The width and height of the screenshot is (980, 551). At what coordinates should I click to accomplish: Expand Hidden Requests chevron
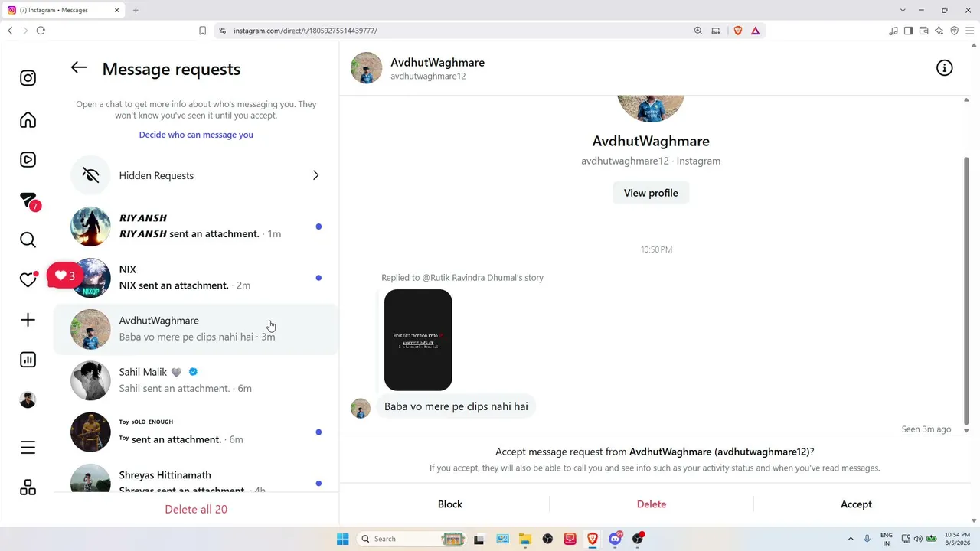point(315,175)
